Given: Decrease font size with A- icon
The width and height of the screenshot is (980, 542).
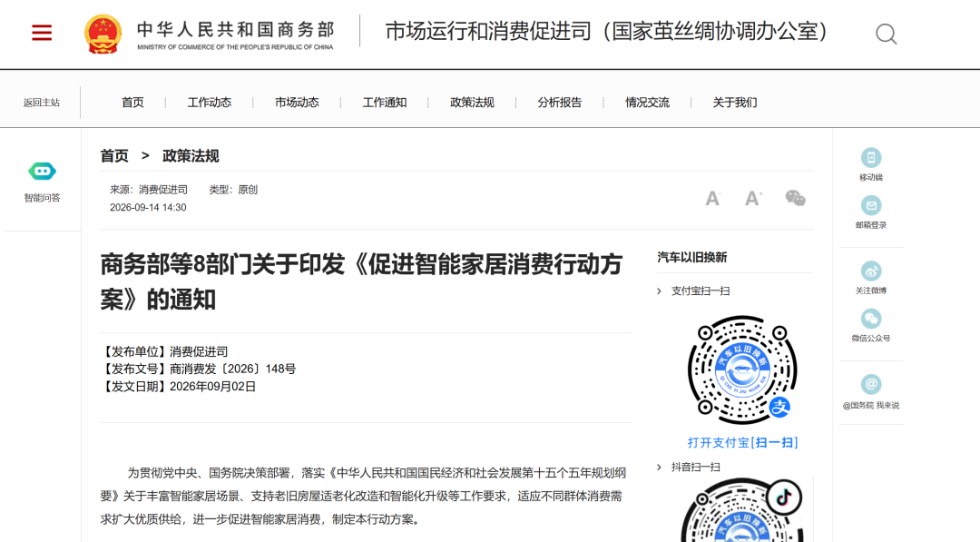Looking at the screenshot, I should click(712, 199).
